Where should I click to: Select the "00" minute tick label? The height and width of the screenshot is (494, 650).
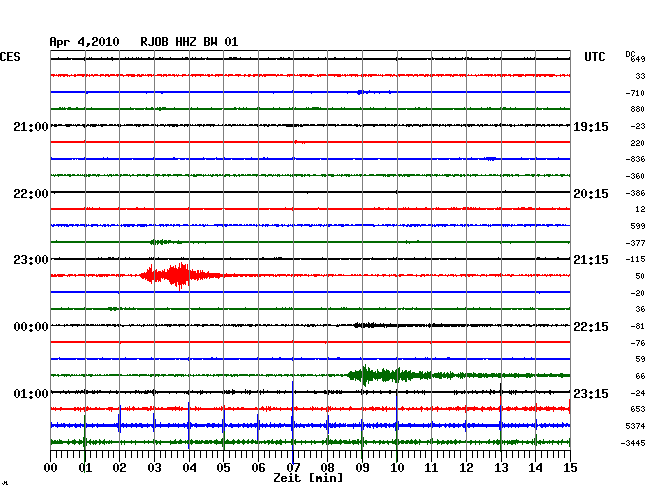[51, 468]
